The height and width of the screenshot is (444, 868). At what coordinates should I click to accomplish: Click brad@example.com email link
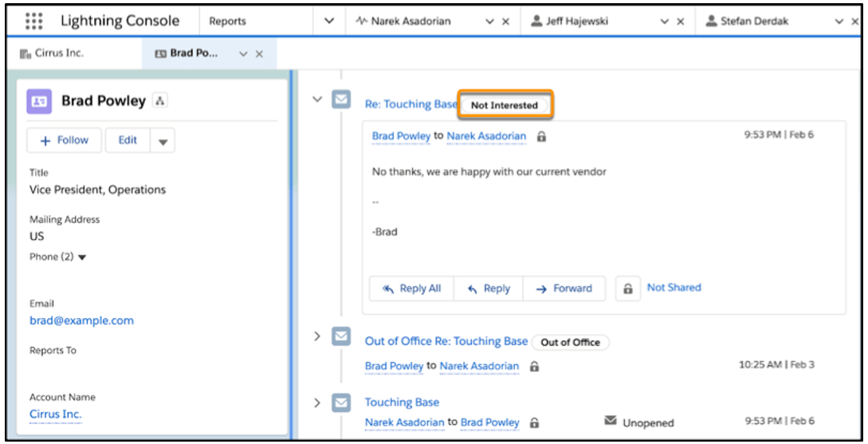click(x=82, y=320)
